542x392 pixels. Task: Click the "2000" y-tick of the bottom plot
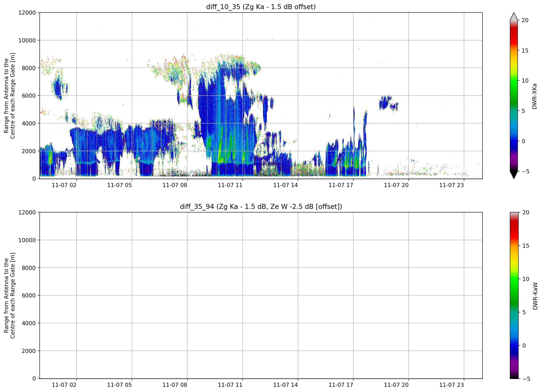(29, 351)
